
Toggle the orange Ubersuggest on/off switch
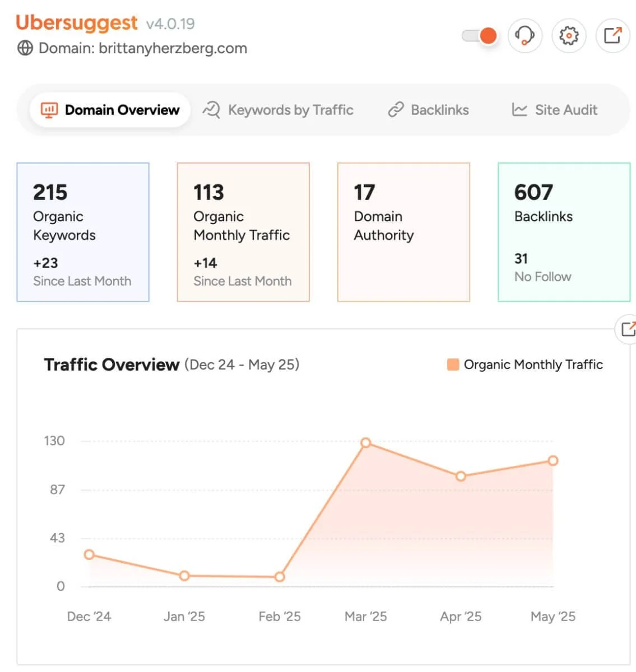[480, 36]
